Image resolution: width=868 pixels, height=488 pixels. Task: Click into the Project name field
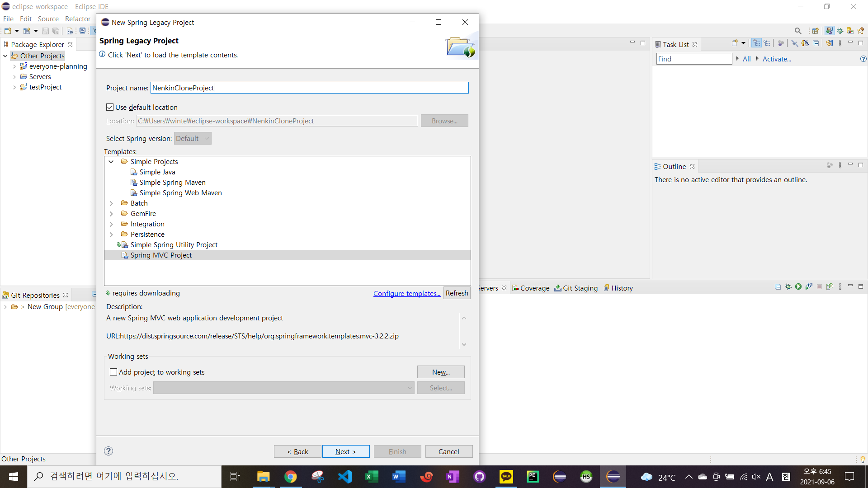(309, 88)
